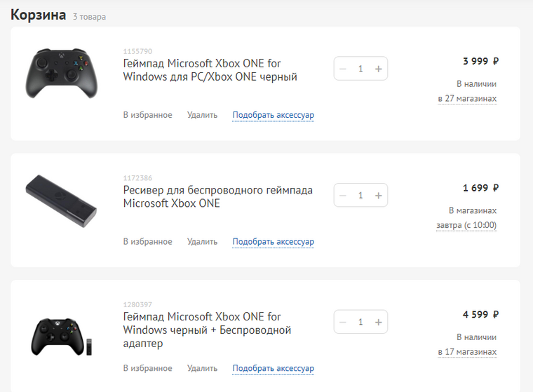
Task: Delete the 3 999 ₽ gamepad from cart
Action: [x=202, y=115]
